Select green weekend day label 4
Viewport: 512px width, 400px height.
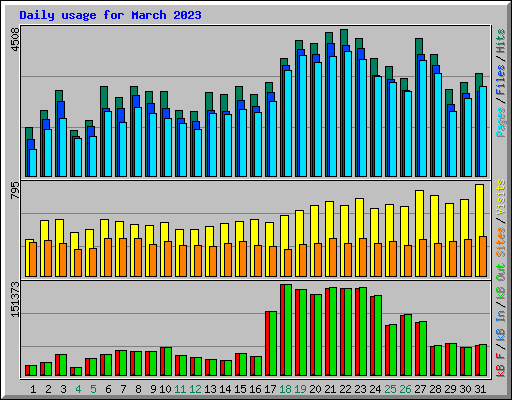click(78, 389)
